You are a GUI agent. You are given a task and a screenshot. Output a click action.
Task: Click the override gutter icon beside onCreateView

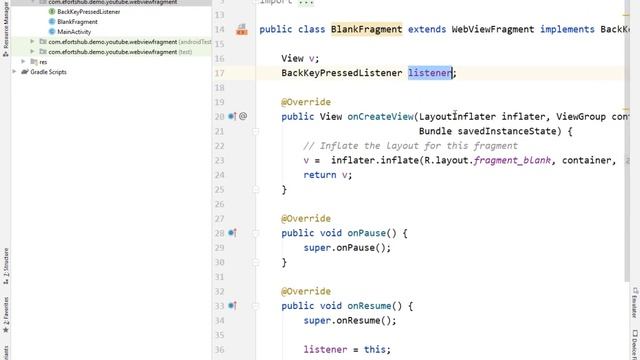(x=232, y=116)
